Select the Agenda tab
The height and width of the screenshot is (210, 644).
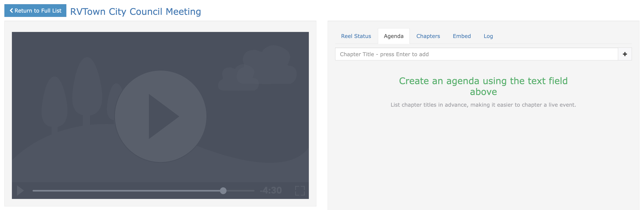[x=394, y=36]
